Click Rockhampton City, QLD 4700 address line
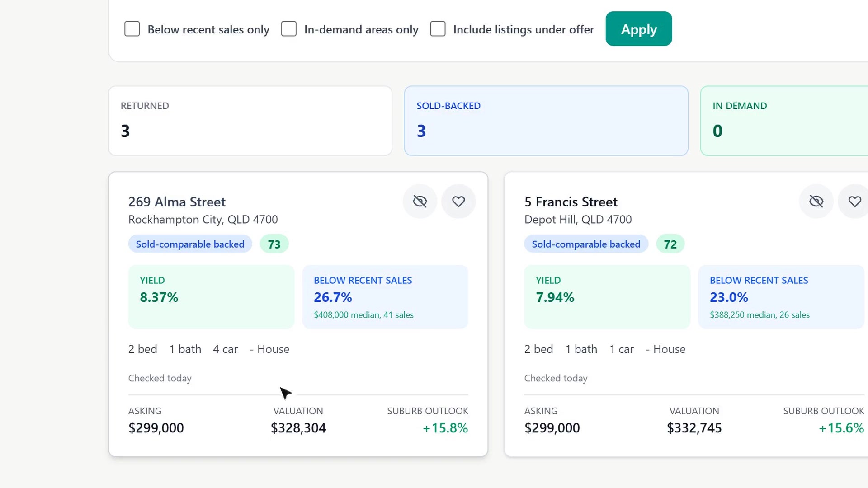The height and width of the screenshot is (488, 868). [x=203, y=220]
